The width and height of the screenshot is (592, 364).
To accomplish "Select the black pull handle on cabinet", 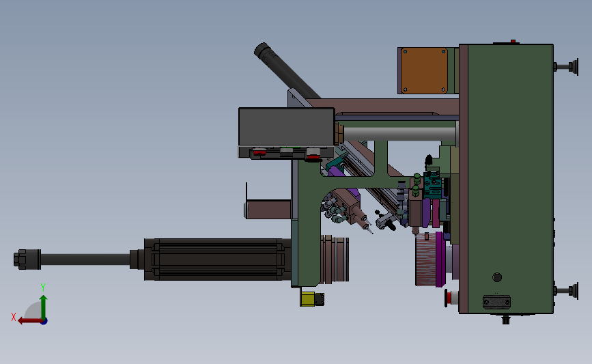I will (497, 302).
